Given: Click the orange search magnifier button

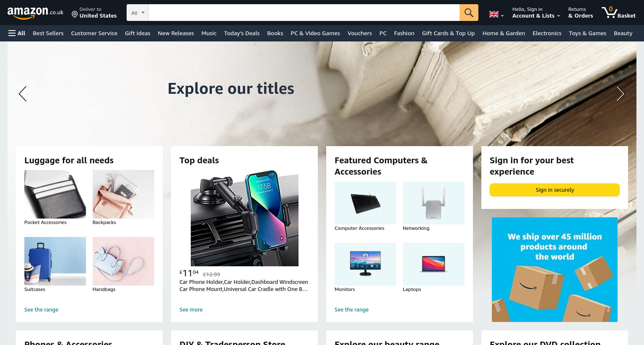Looking at the screenshot, I should coord(469,13).
